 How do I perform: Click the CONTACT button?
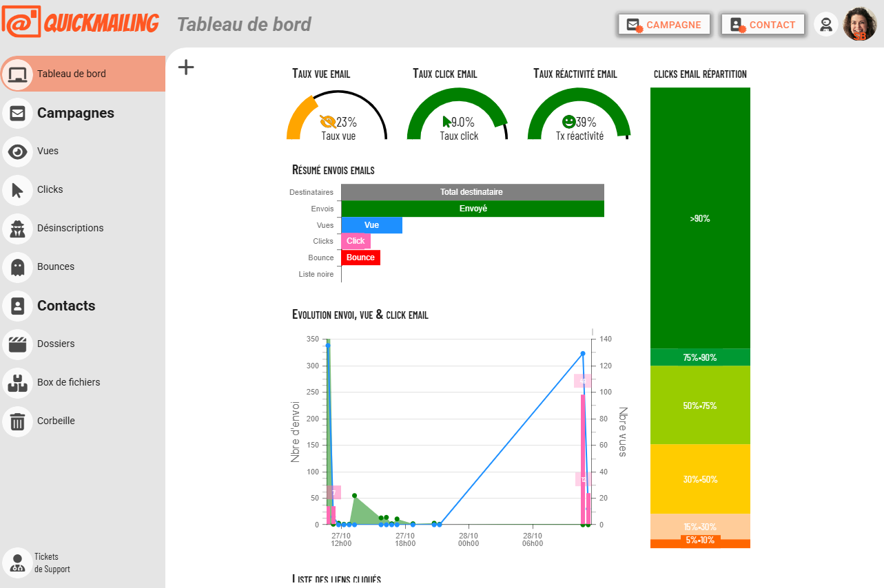[x=763, y=25]
